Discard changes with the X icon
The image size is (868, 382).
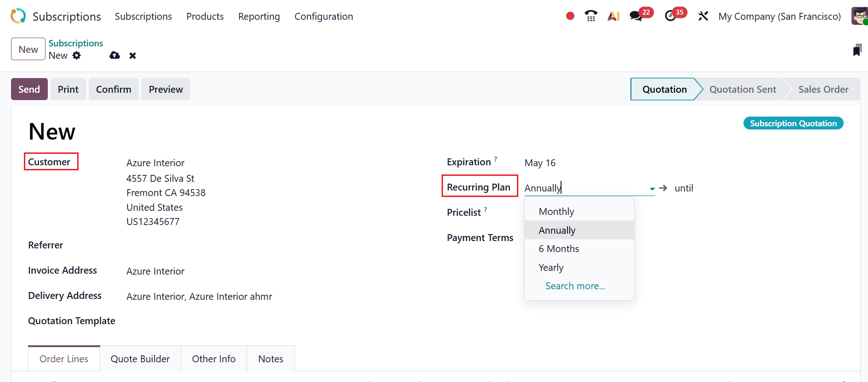tap(132, 56)
